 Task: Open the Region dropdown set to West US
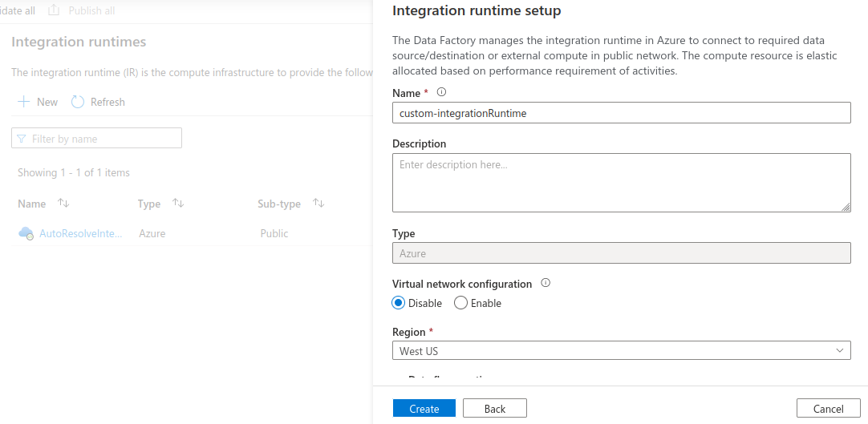coord(621,350)
